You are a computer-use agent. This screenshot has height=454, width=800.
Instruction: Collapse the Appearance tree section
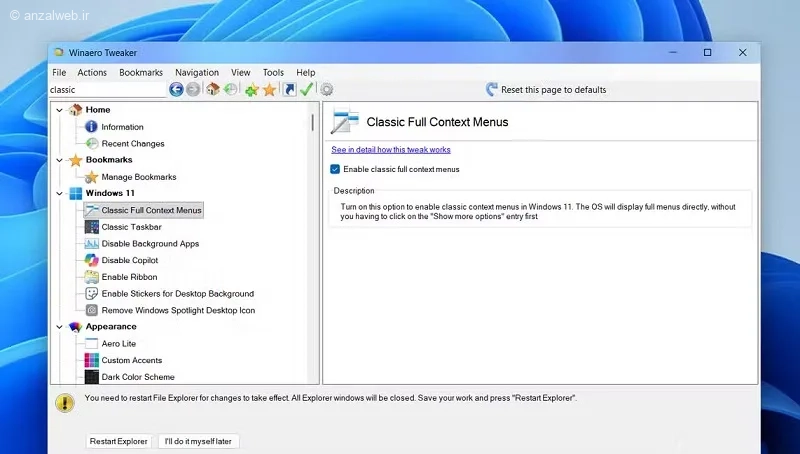click(60, 327)
